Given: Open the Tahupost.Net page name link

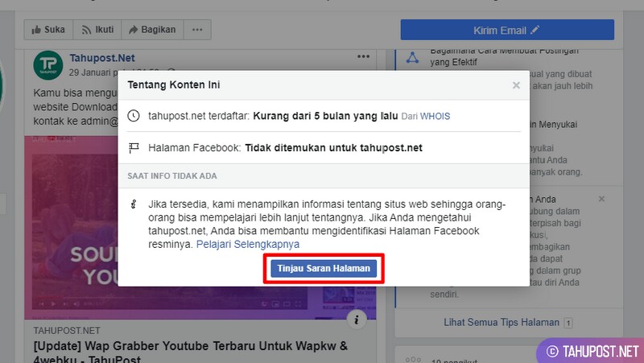Looking at the screenshot, I should coord(102,58).
